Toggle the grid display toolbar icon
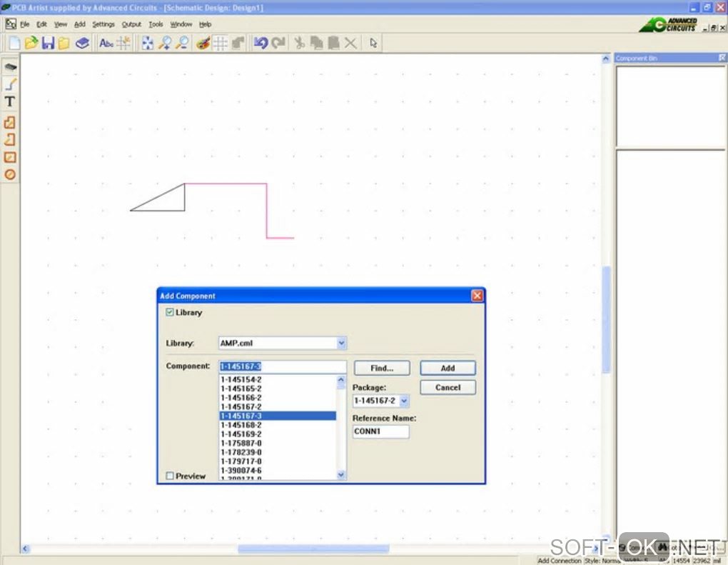The height and width of the screenshot is (565, 728). (x=221, y=44)
